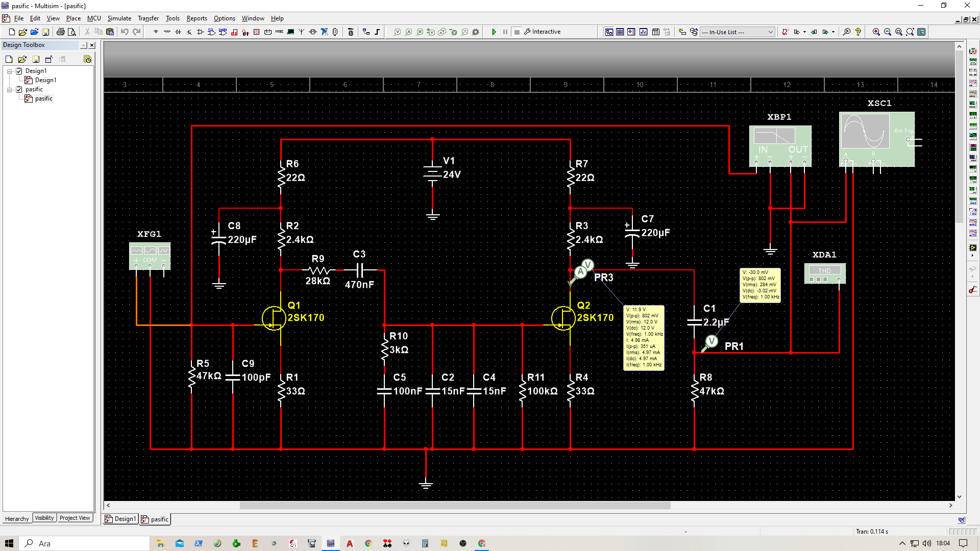
Task: Click the Zoom in magnifier icon
Action: click(876, 32)
